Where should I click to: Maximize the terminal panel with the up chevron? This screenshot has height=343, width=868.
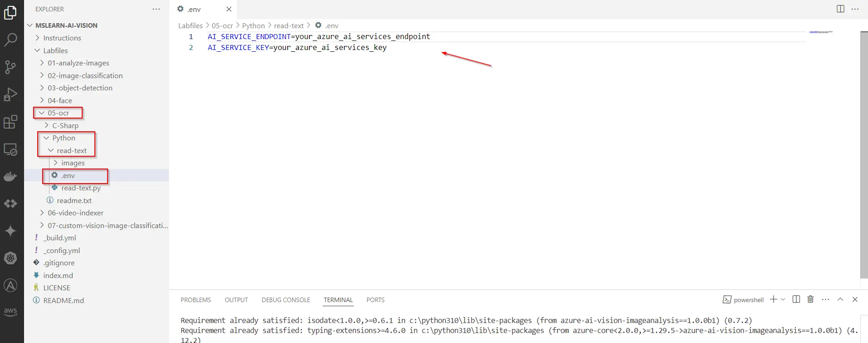coord(840,299)
